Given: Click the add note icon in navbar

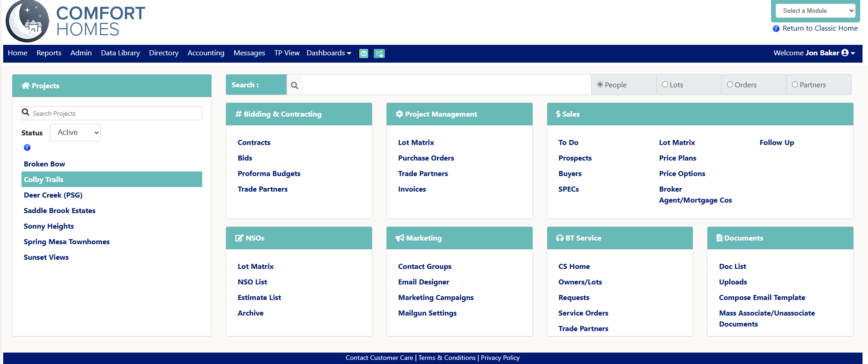Looking at the screenshot, I should click(379, 54).
